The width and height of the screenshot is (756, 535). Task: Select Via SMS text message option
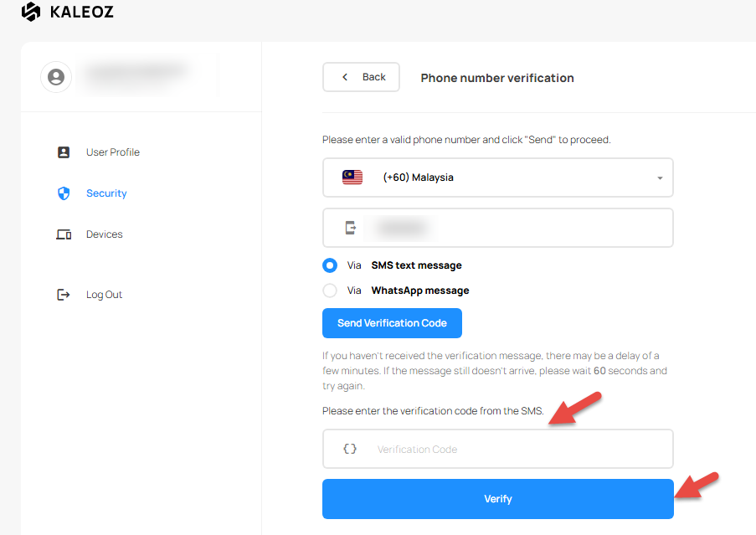click(x=330, y=265)
